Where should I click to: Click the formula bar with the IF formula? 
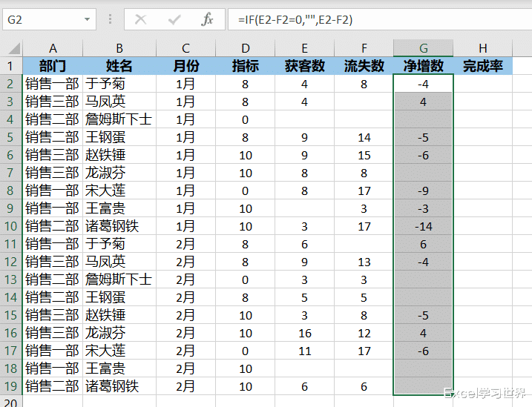point(380,20)
